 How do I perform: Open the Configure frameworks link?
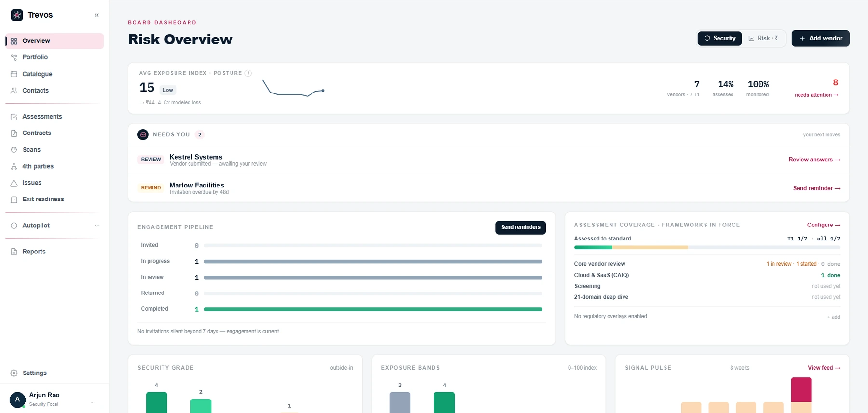(823, 225)
